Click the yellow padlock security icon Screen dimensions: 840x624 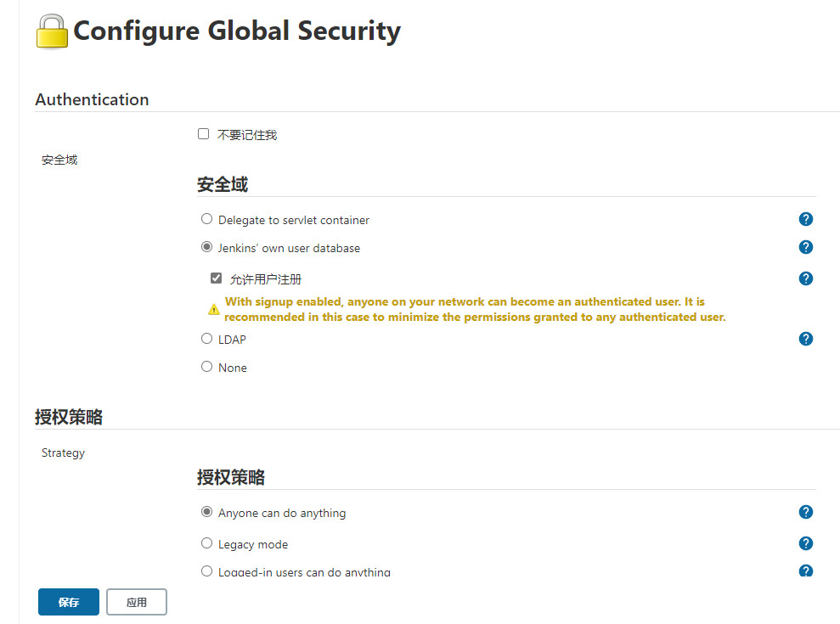(52, 31)
